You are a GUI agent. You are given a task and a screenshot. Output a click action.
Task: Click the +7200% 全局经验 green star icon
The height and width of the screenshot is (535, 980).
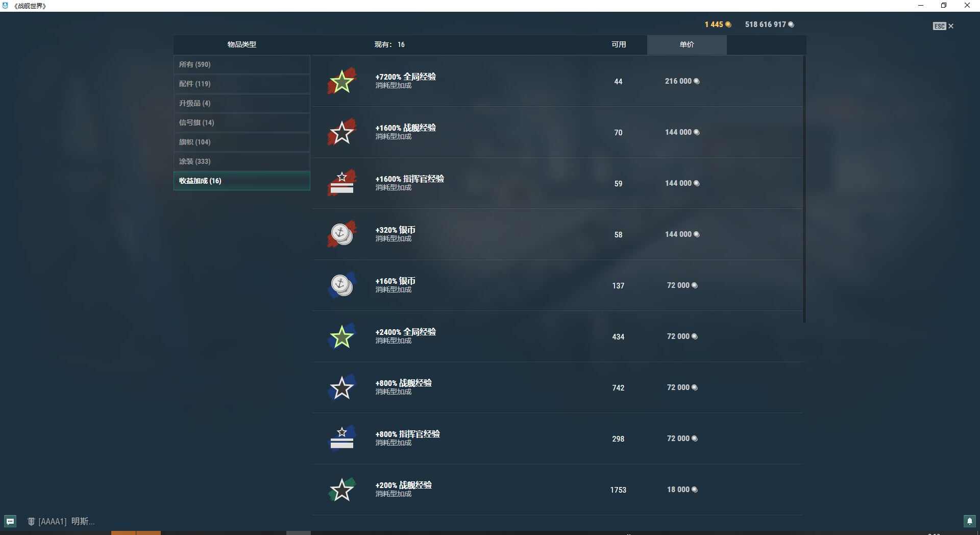pos(341,81)
